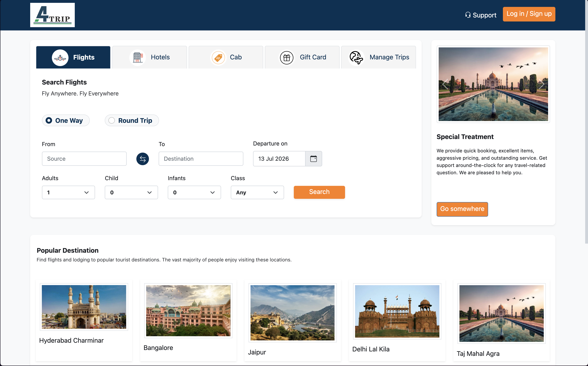Click the Bangalore caption

click(158, 348)
